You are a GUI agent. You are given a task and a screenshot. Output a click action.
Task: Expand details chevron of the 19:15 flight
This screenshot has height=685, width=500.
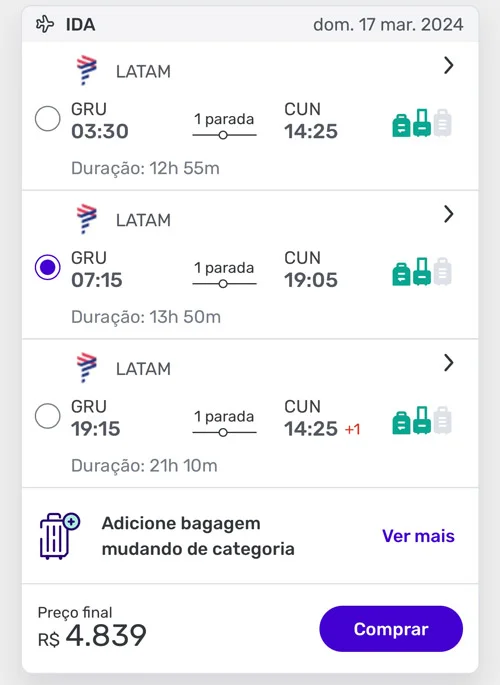448,363
